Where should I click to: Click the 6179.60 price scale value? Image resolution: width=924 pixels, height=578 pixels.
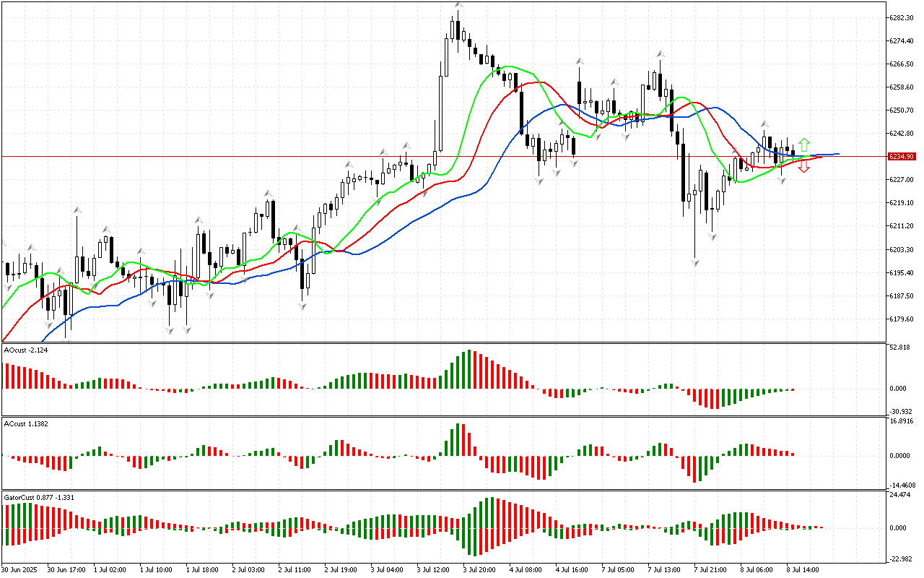coord(902,319)
